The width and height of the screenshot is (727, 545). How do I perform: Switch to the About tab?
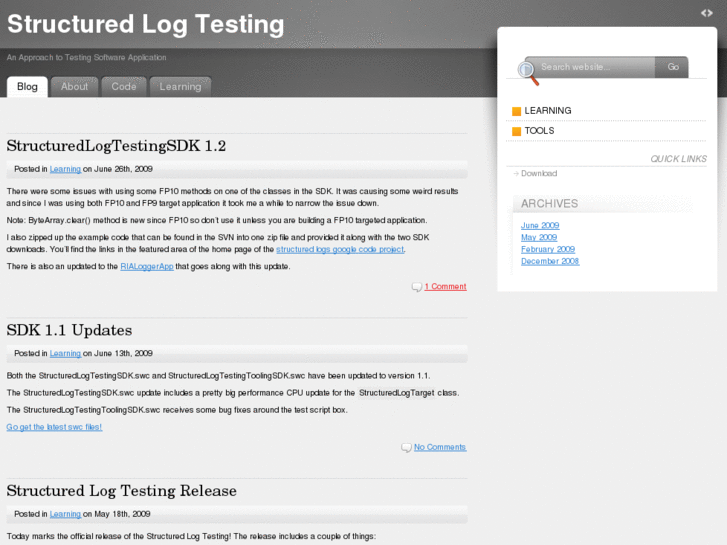[74, 87]
